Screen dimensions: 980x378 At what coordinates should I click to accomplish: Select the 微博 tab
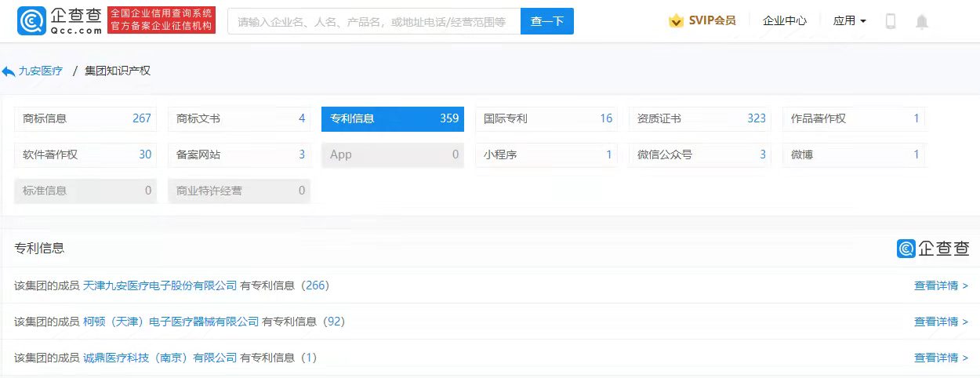854,154
